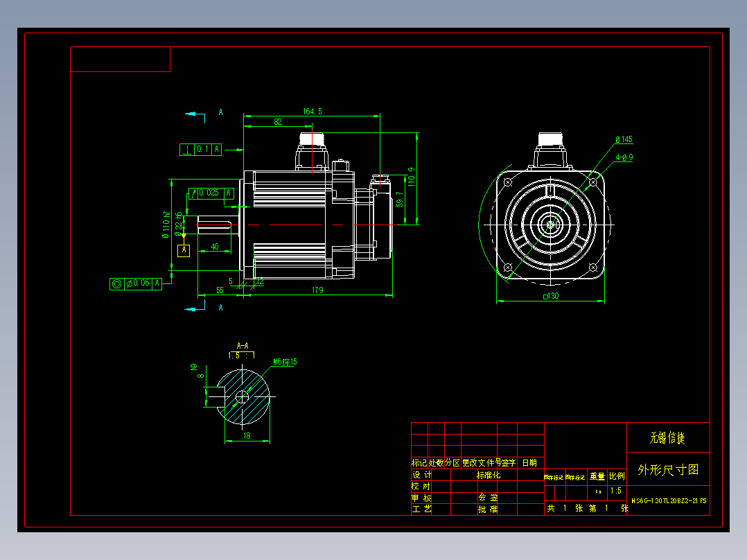Image resolution: width=747 pixels, height=560 pixels.
Task: Select the 标准化 cell
Action: coord(489,475)
